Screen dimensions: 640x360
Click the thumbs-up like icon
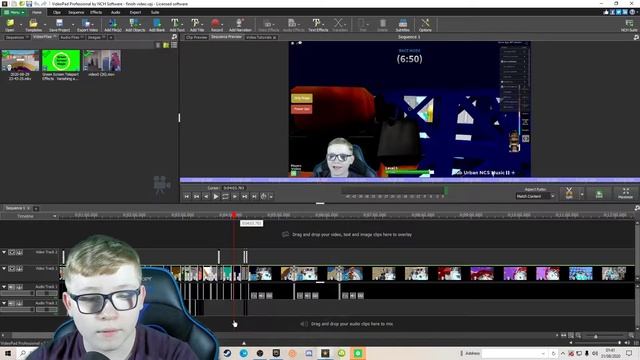point(606,12)
